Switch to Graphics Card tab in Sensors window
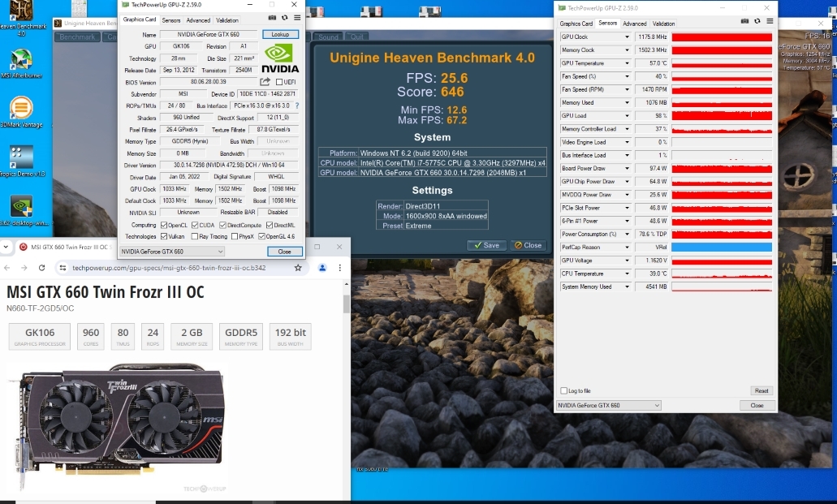 coord(576,24)
